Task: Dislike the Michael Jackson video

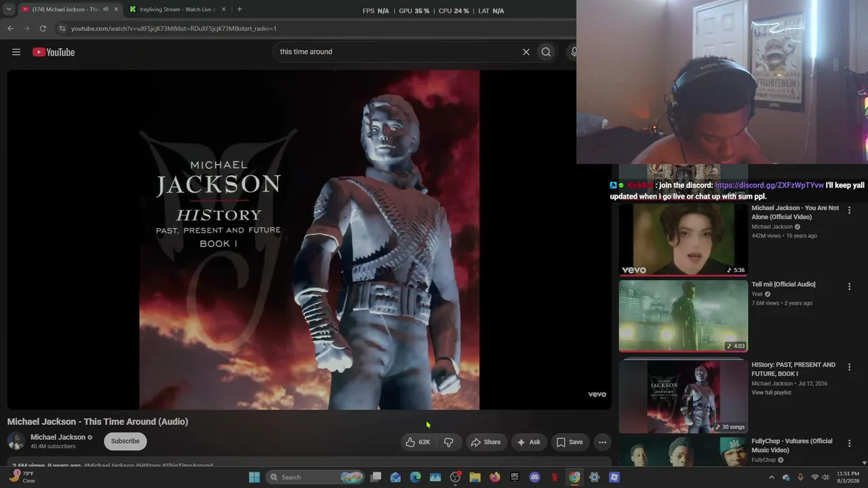Action: point(449,442)
